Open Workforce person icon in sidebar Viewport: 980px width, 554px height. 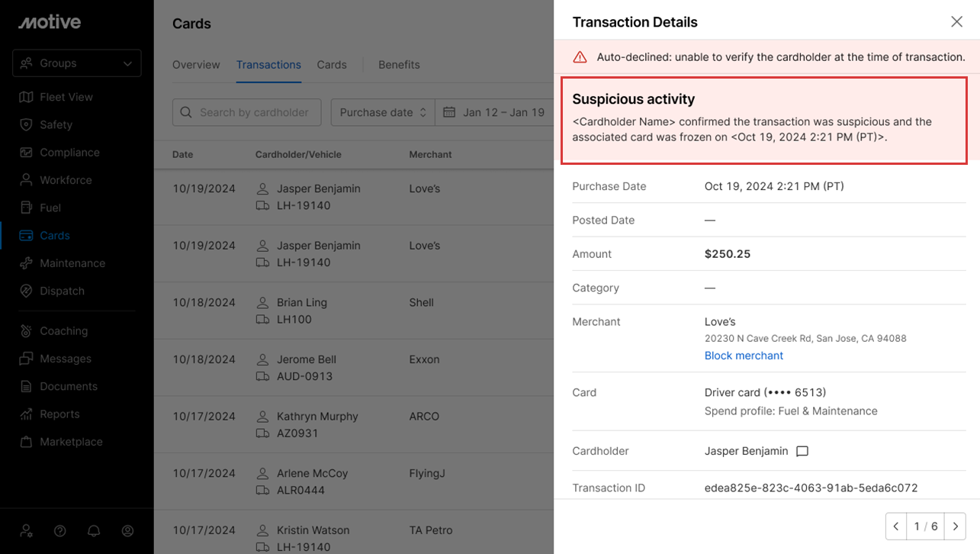26,180
